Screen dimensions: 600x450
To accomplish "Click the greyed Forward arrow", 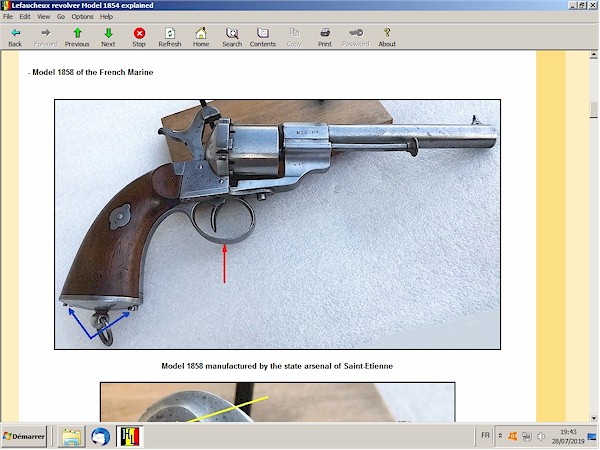I will (46, 38).
